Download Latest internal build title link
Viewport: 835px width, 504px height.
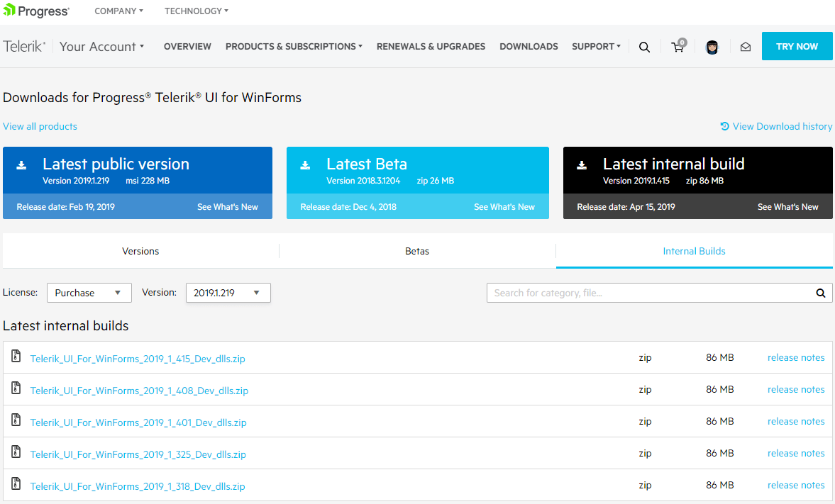pos(674,164)
